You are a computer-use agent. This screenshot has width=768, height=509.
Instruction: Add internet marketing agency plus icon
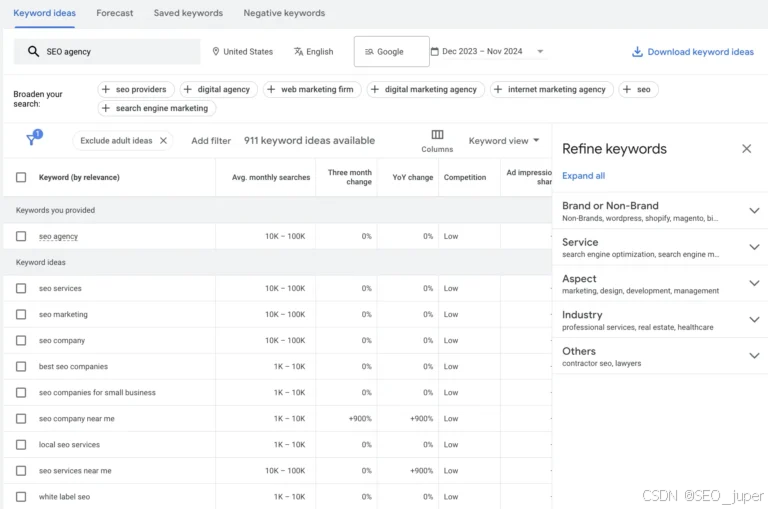[x=498, y=89]
